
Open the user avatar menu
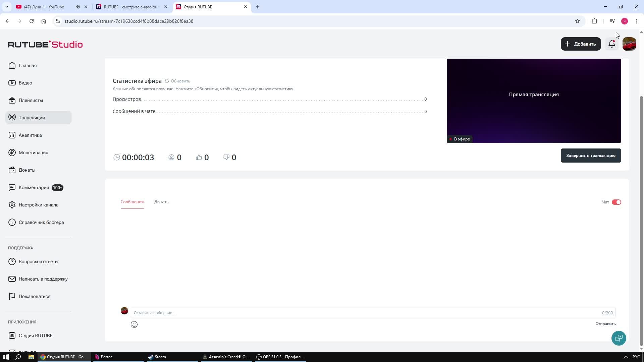coord(629,44)
